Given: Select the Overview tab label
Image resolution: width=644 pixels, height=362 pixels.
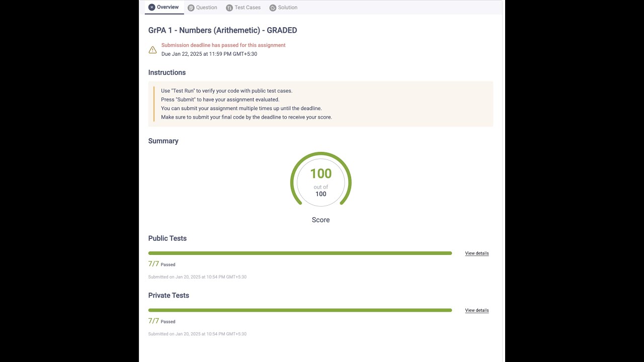Looking at the screenshot, I should pos(168,7).
